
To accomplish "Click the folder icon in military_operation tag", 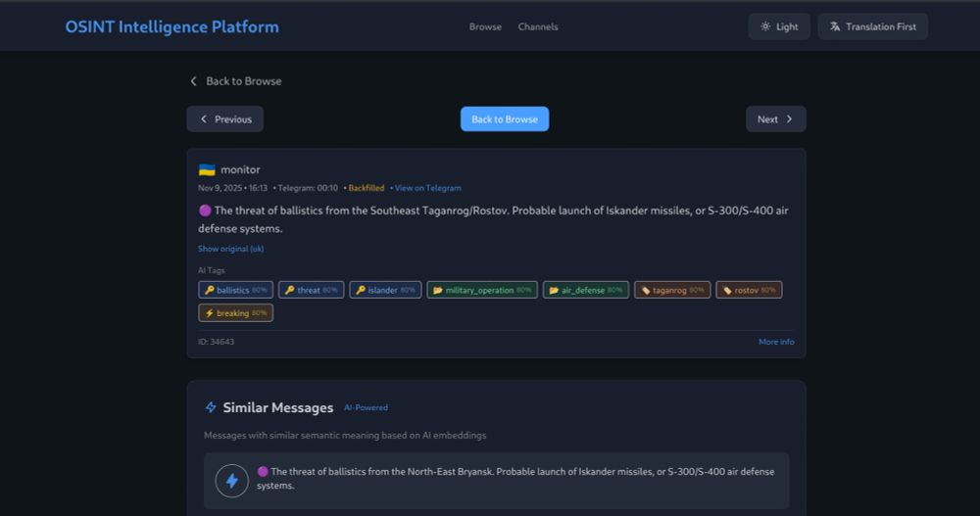I will pos(437,290).
